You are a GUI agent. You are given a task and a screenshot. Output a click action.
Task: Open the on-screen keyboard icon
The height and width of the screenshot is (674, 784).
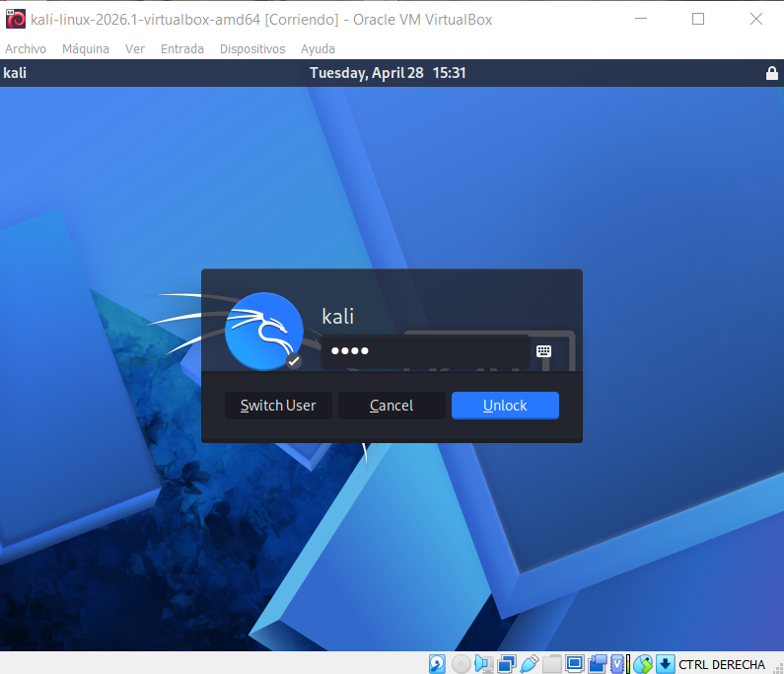pyautogui.click(x=543, y=351)
